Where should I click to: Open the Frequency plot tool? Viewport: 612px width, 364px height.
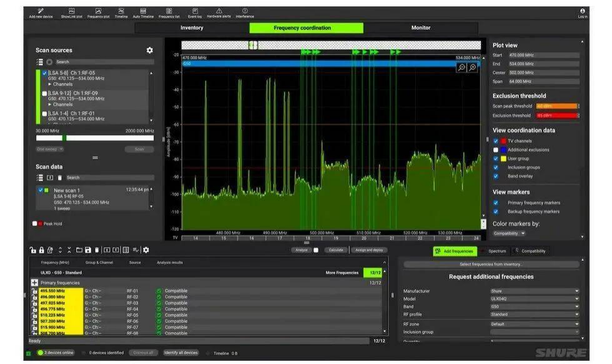point(99,13)
